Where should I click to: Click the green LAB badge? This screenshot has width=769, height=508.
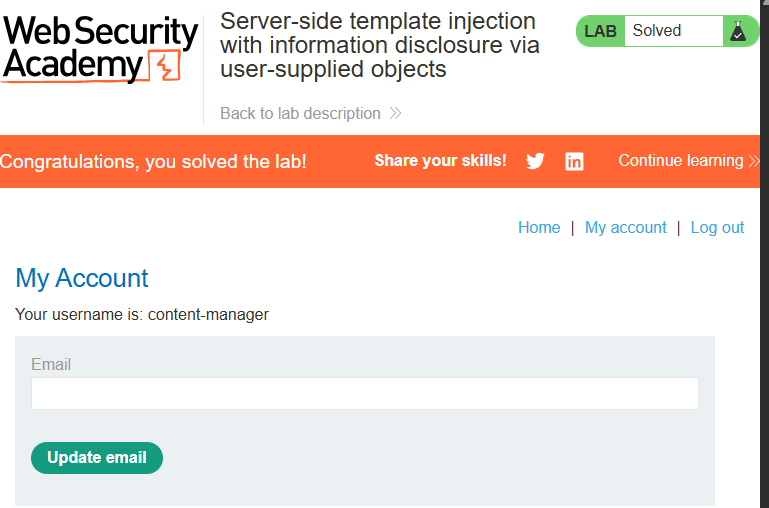point(600,31)
